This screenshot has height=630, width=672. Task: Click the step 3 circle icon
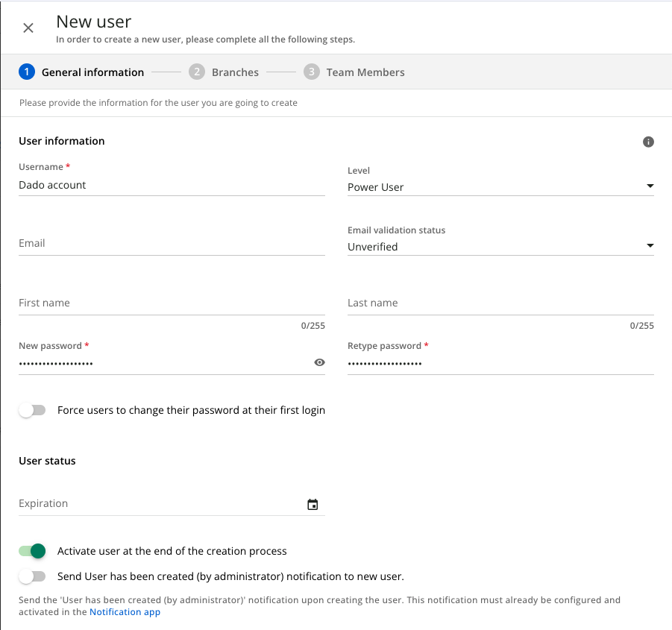tap(312, 72)
